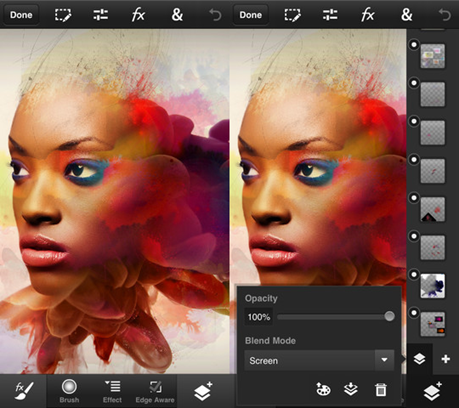Image resolution: width=459 pixels, height=408 pixels.
Task: Merge layer down using stacked arrow icon
Action: (x=351, y=389)
